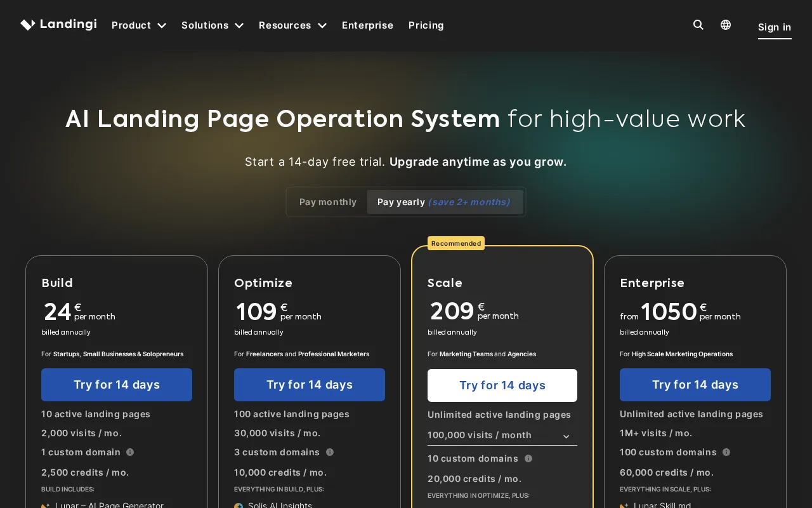Show info for 1 custom domain
Viewport: 812px width, 508px height.
[x=130, y=452]
